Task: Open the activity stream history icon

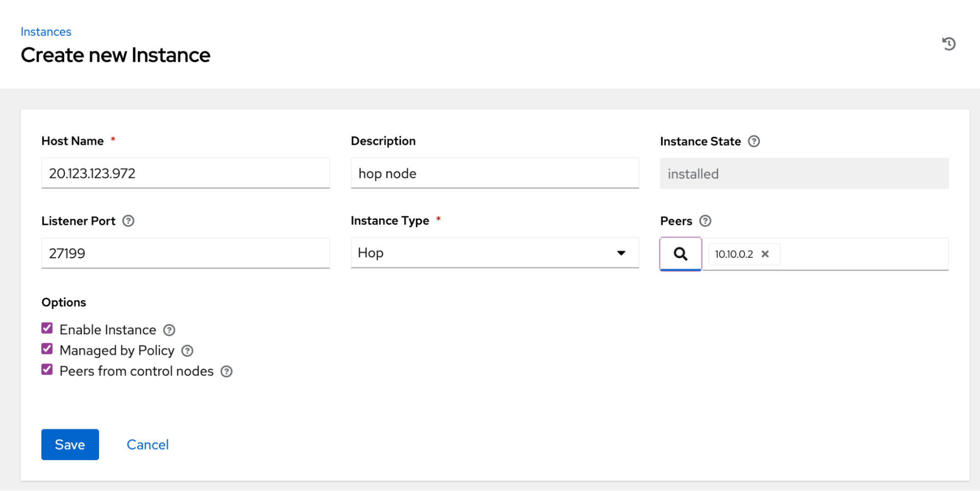Action: coord(949,44)
